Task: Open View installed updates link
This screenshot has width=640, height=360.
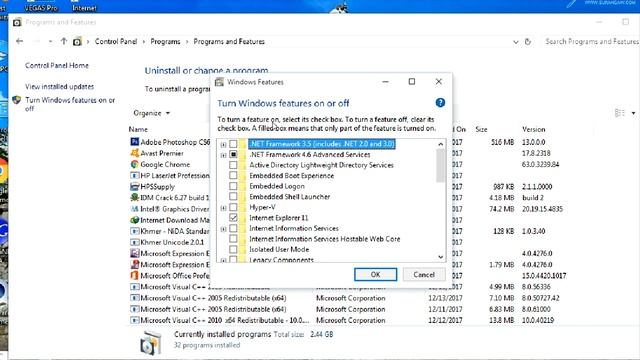Action: pos(60,87)
